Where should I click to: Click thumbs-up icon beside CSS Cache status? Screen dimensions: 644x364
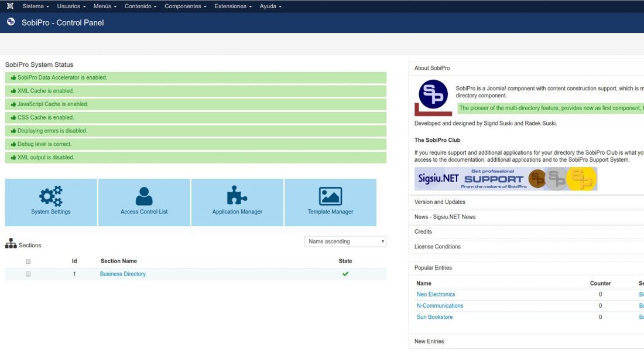click(13, 118)
